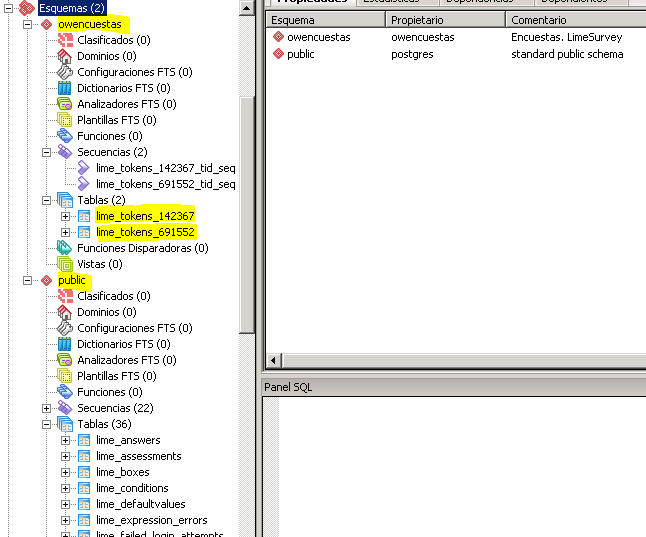Click Plantillas FTS icon under public schema
Image resolution: width=646 pixels, height=537 pixels.
(66, 376)
